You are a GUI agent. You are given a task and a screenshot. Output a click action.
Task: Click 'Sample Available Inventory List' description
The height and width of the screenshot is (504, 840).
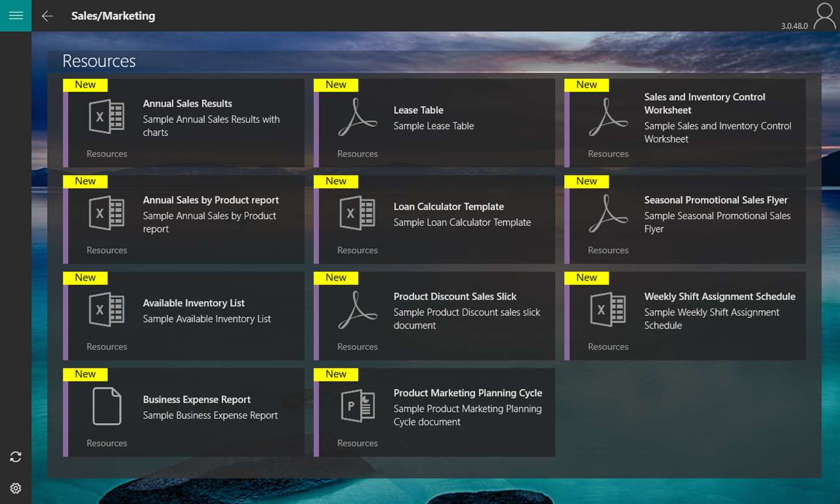207,319
